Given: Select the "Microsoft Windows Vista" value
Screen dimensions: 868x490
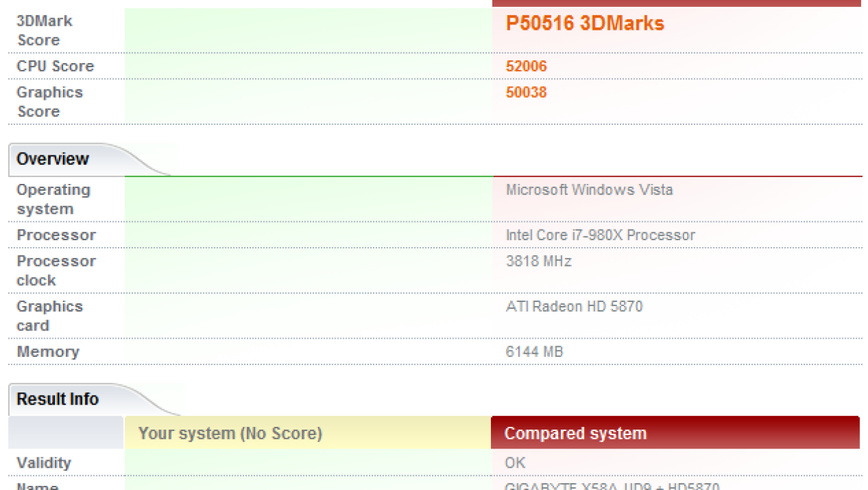Looking at the screenshot, I should [x=589, y=189].
